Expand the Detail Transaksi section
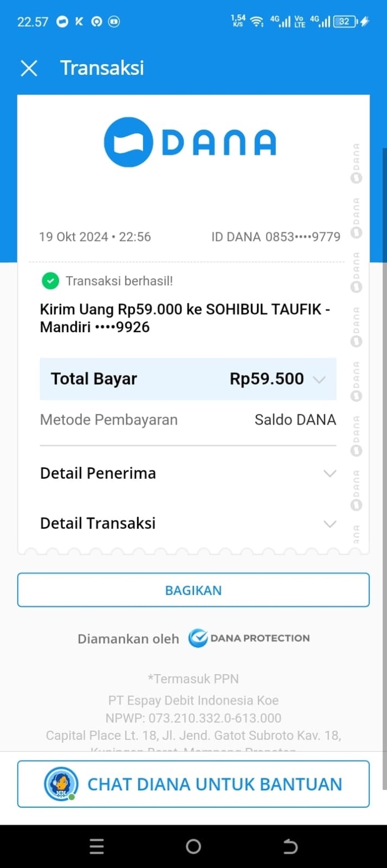This screenshot has width=387, height=868. (x=330, y=523)
